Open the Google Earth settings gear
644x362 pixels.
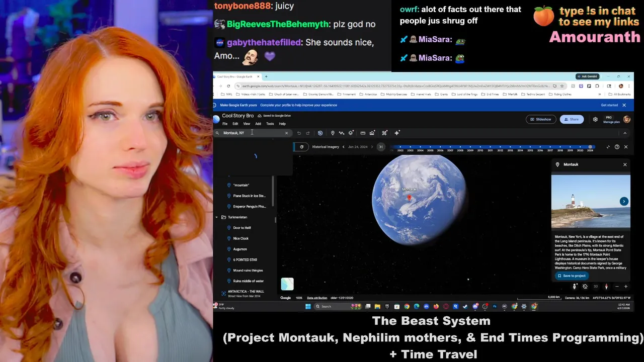(595, 119)
